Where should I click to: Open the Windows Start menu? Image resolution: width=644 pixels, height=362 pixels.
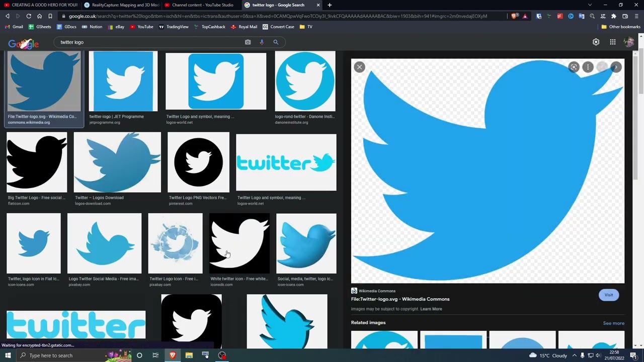(8, 355)
